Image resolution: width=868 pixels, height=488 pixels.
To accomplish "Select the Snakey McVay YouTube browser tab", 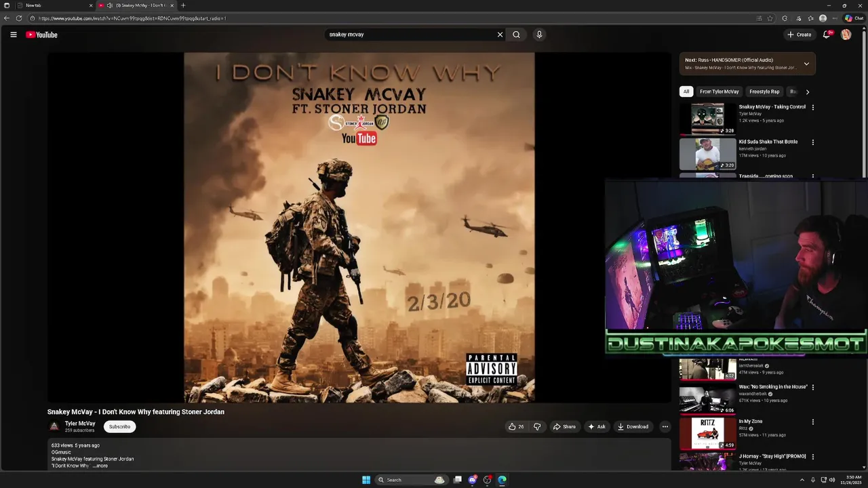I will pos(136,5).
